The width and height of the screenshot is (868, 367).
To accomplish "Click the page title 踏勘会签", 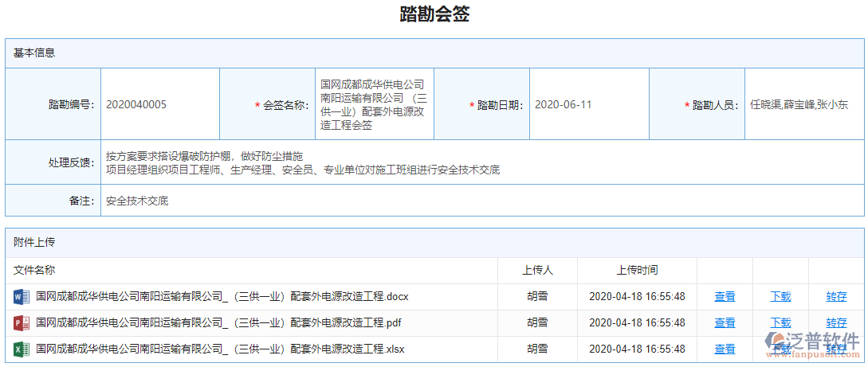I will (x=434, y=15).
